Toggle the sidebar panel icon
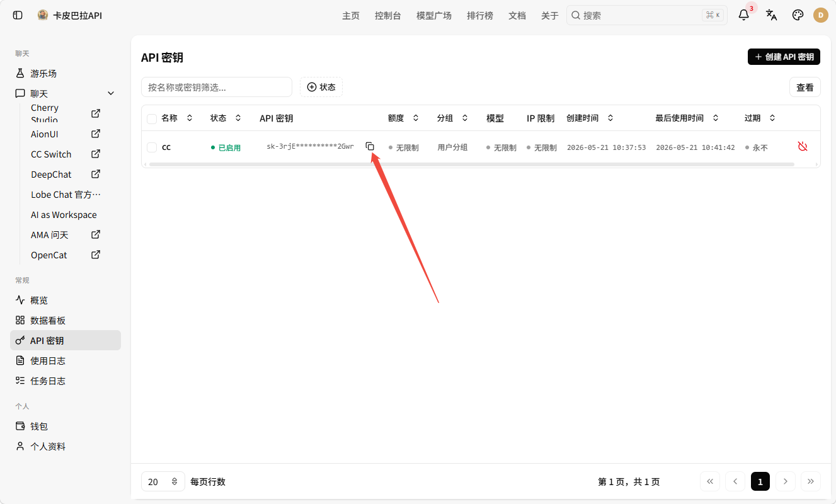836x504 pixels. (x=18, y=15)
